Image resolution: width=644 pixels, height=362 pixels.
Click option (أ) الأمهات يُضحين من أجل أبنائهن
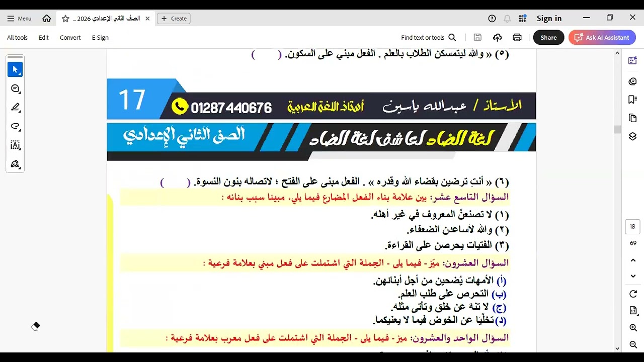click(440, 281)
